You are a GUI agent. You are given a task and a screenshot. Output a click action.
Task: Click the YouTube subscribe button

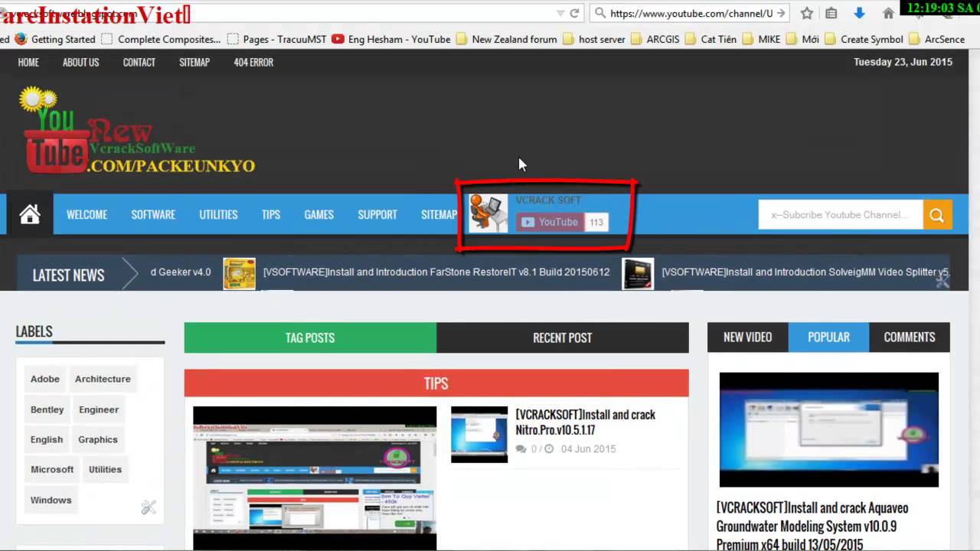point(550,222)
